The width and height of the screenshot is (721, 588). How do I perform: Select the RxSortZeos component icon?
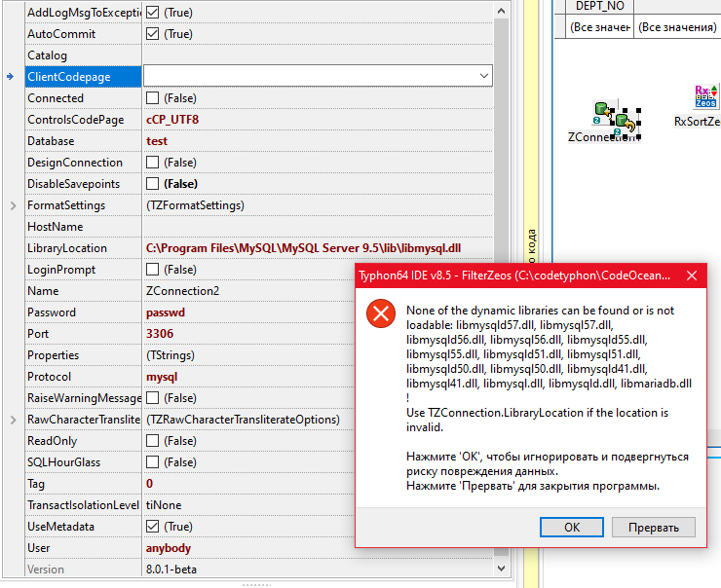click(705, 97)
